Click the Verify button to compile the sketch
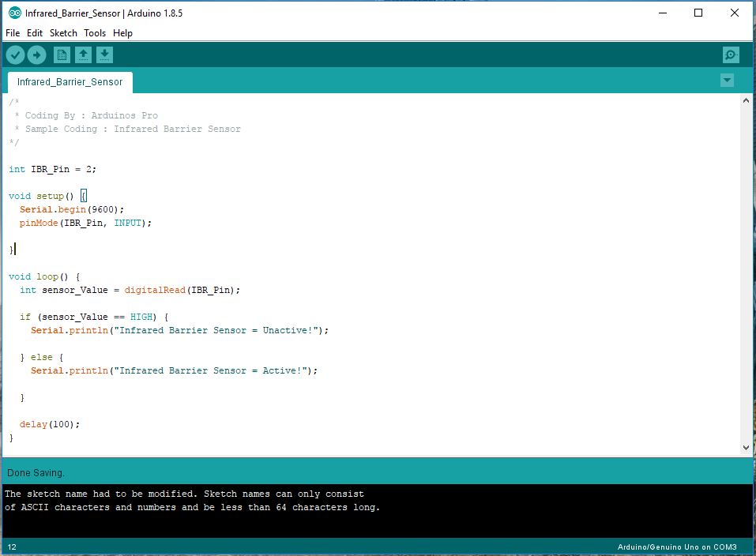Image resolution: width=756 pixels, height=556 pixels. click(15, 54)
